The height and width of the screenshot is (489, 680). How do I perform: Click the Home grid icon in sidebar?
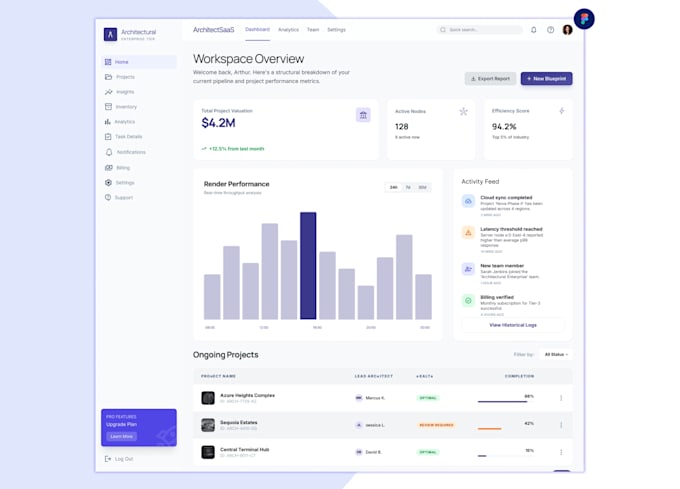pyautogui.click(x=108, y=62)
